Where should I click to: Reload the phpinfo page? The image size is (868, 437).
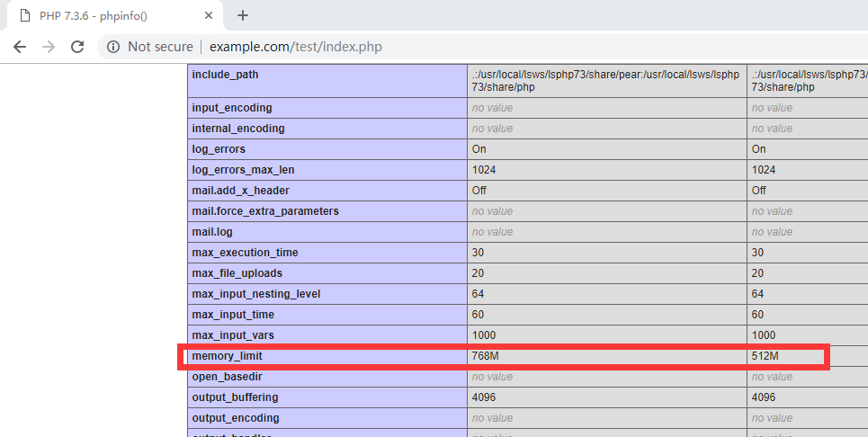pos(77,47)
